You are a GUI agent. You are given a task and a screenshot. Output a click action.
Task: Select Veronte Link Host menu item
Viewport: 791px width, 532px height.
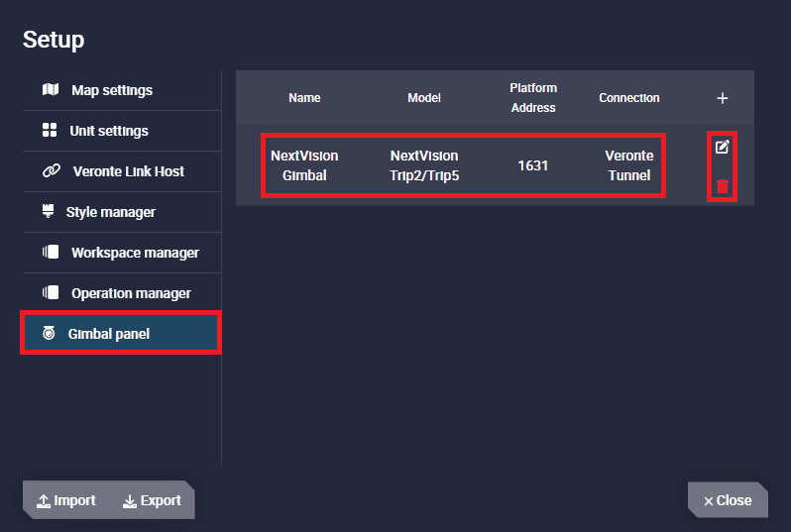pyautogui.click(x=122, y=171)
